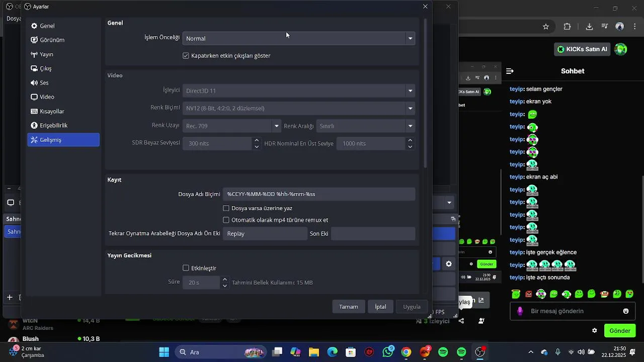Open weather widget showing 2 cm kar
The height and width of the screenshot is (362, 644).
click(26, 352)
